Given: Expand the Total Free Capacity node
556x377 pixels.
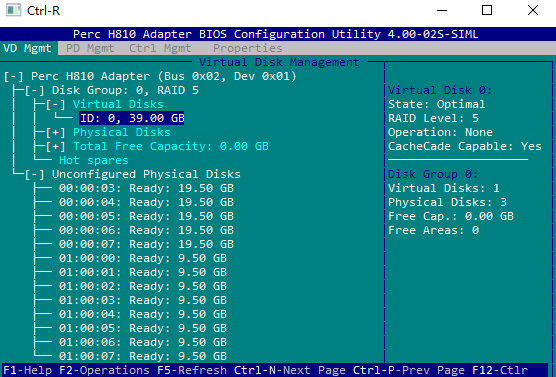Looking at the screenshot, I should (55, 146).
